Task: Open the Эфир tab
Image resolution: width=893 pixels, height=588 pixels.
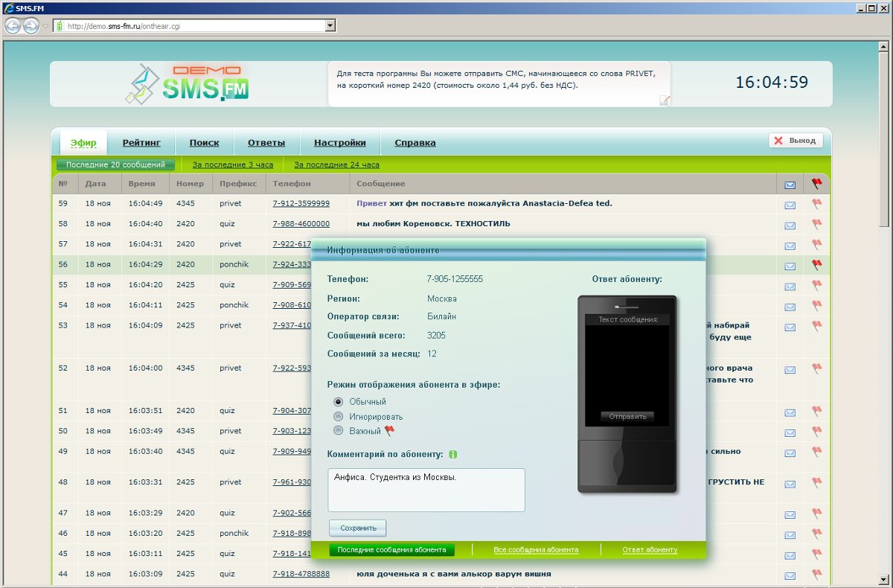Action: click(x=83, y=143)
